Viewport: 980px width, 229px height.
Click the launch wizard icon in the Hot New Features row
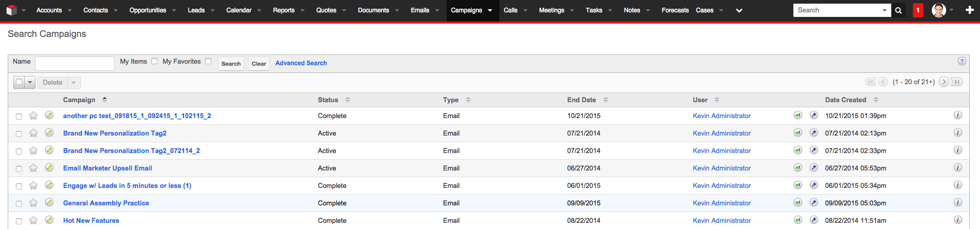point(814,220)
